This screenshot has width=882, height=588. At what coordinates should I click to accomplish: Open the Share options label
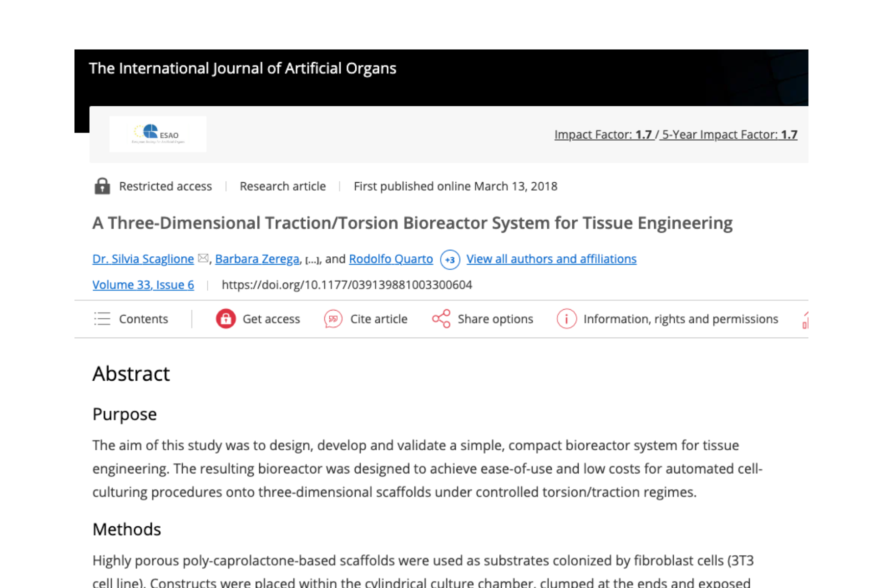pyautogui.click(x=495, y=319)
